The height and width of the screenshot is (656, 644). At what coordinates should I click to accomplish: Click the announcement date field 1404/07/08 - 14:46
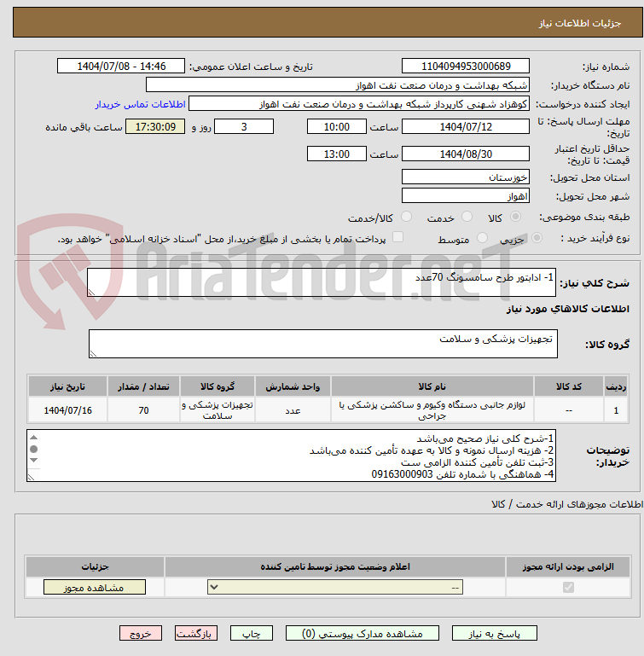point(121,66)
